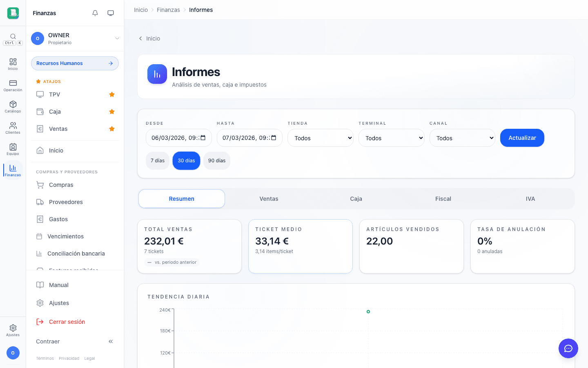This screenshot has height=368, width=588.
Task: Go to Inicio in the left rail
Action: pyautogui.click(x=13, y=64)
